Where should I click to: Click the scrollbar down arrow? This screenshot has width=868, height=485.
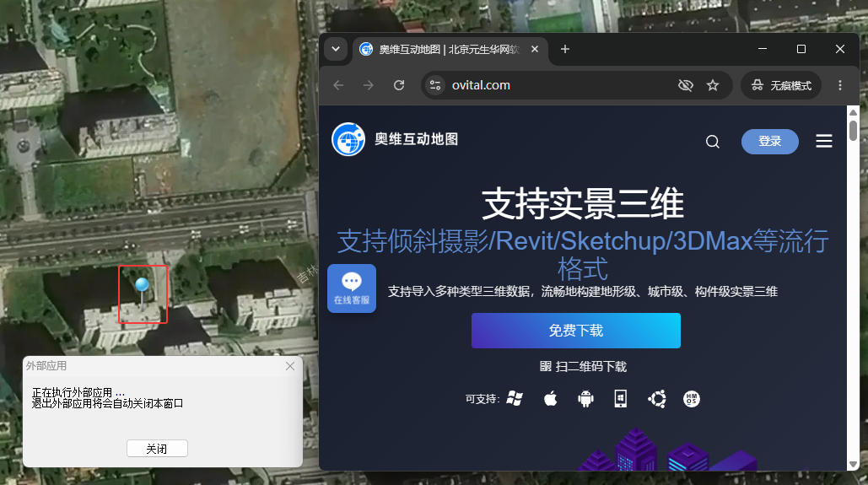pyautogui.click(x=853, y=465)
